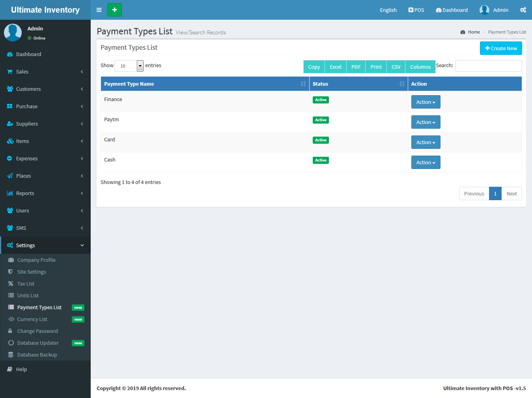Click the Create New button

pyautogui.click(x=501, y=48)
